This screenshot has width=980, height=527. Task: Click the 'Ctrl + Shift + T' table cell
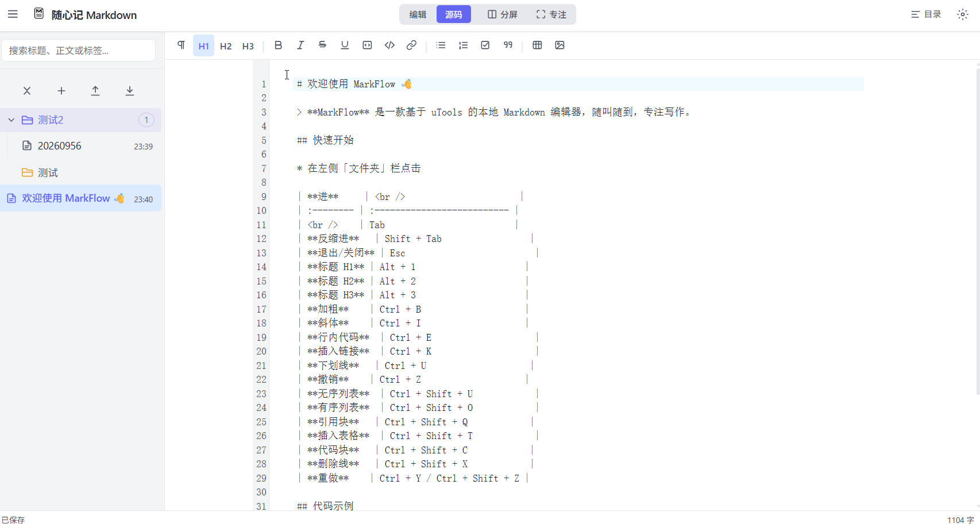(431, 436)
